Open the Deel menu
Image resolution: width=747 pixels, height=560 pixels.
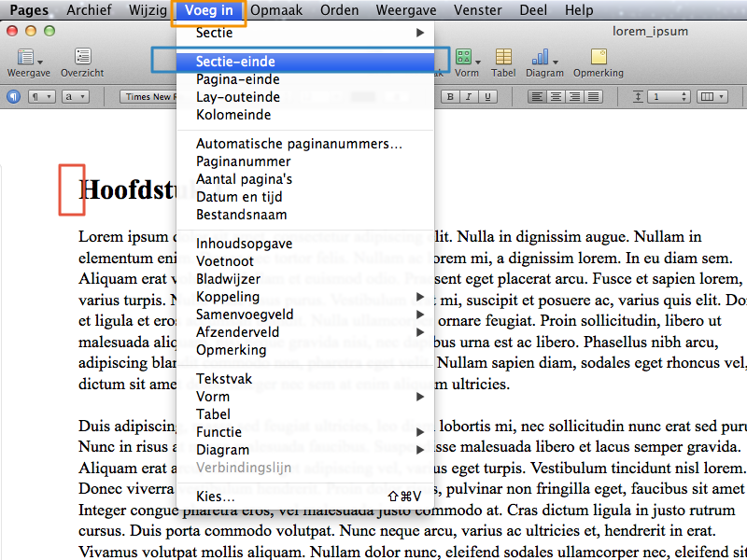coord(533,10)
